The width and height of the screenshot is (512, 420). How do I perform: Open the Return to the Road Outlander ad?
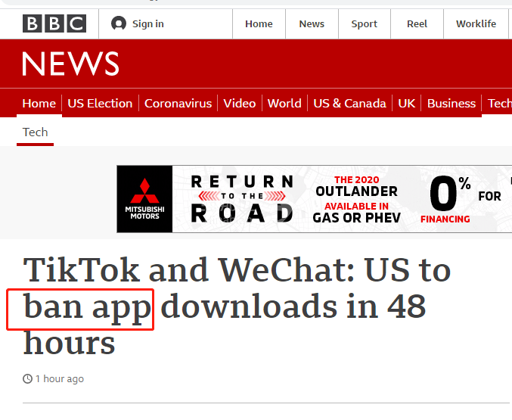(x=314, y=199)
